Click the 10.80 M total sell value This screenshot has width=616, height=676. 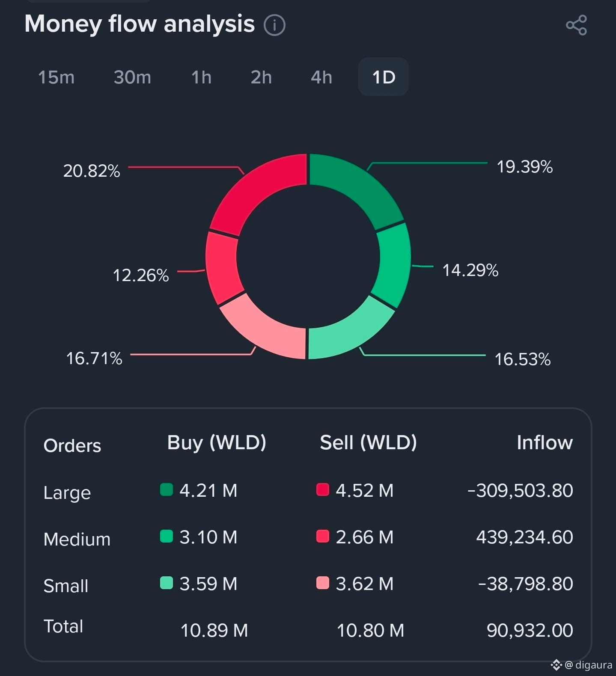pos(370,630)
